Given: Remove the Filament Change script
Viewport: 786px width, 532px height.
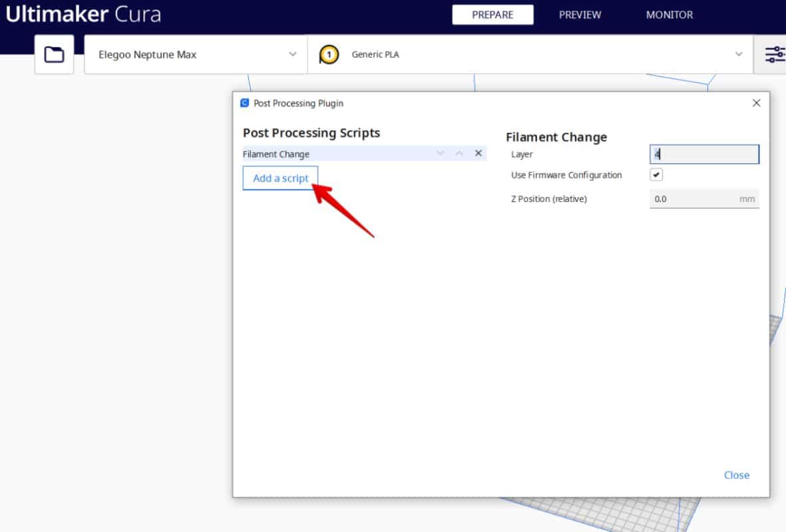Looking at the screenshot, I should [478, 154].
